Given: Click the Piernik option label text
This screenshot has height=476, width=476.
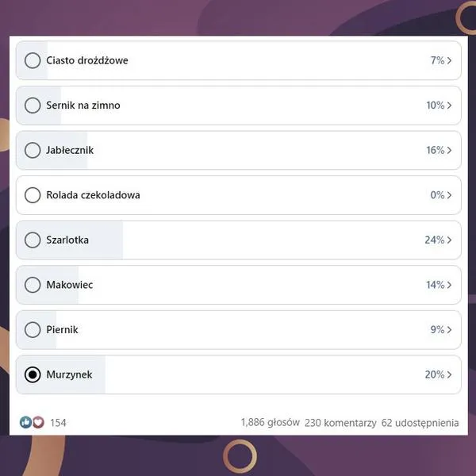Looking at the screenshot, I should (x=63, y=329).
